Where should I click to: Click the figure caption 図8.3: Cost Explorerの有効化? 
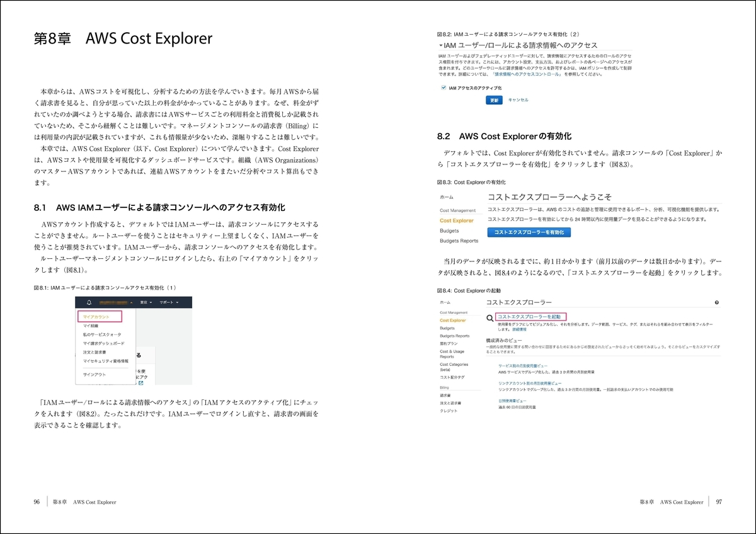pos(471,182)
